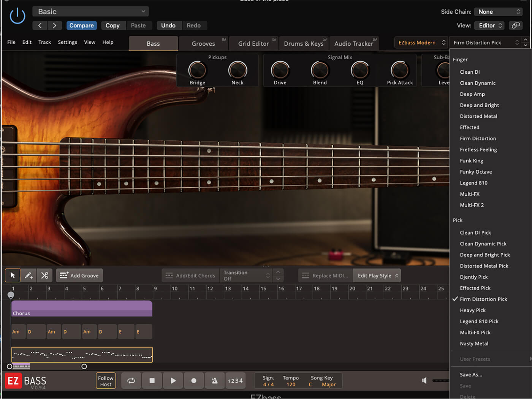Click the metronome icon in the transport

tap(214, 380)
